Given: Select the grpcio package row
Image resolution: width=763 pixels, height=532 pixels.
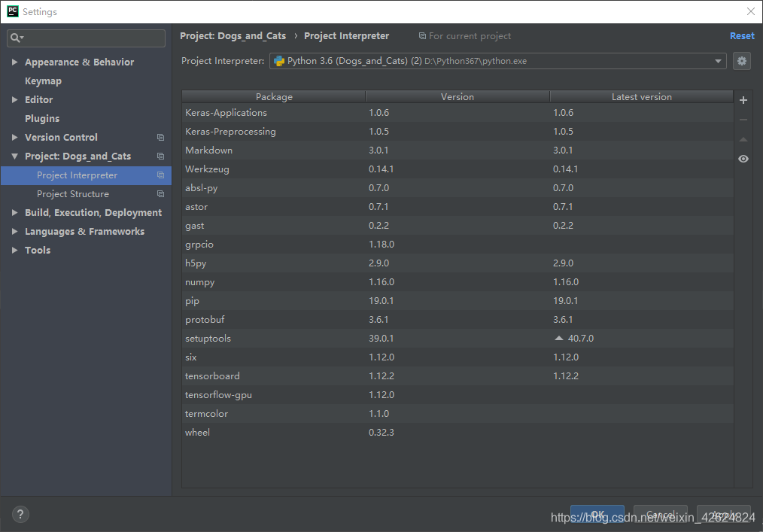Looking at the screenshot, I should point(457,245).
